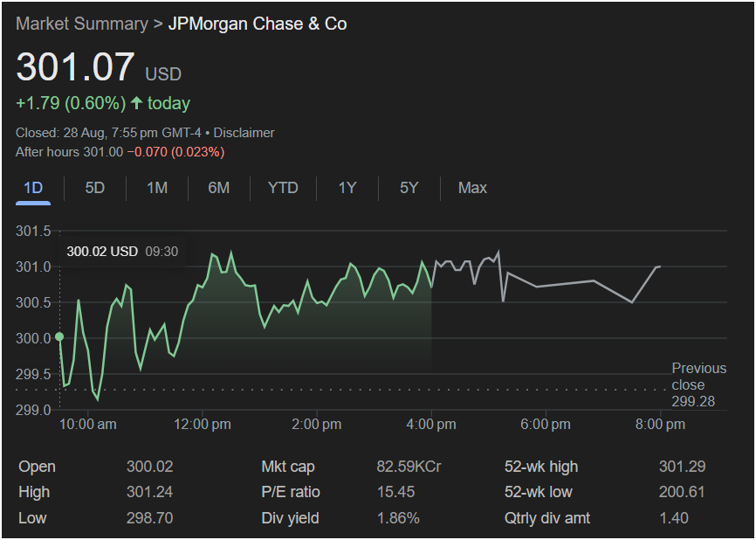Select the 1D time range tab
The image size is (756, 540).
point(33,188)
